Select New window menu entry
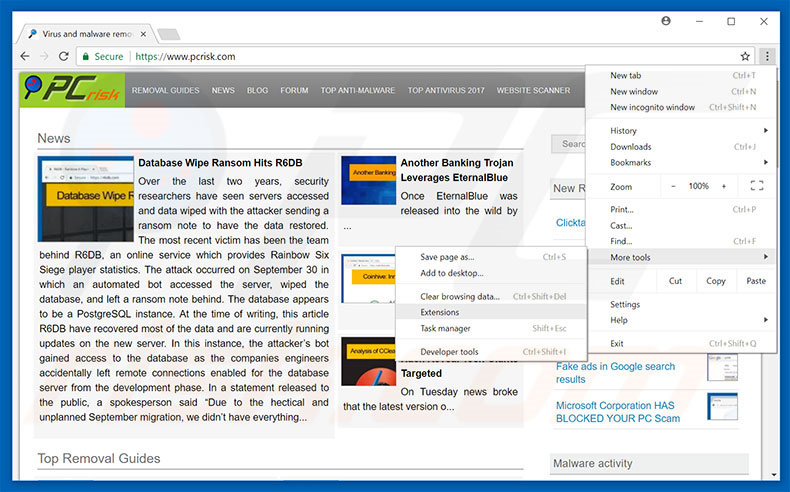The height and width of the screenshot is (492, 790). click(681, 91)
